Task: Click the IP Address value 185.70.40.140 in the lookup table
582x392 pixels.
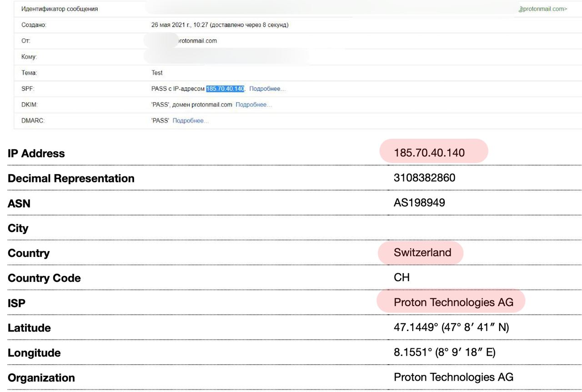Action: (429, 153)
